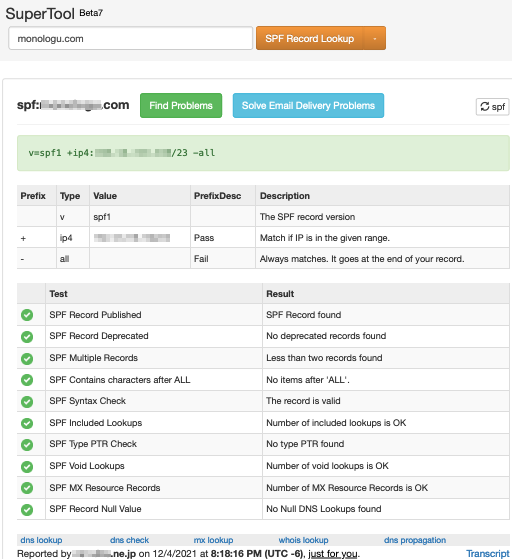
Task: Click the green Find Problems button
Action: (x=181, y=106)
